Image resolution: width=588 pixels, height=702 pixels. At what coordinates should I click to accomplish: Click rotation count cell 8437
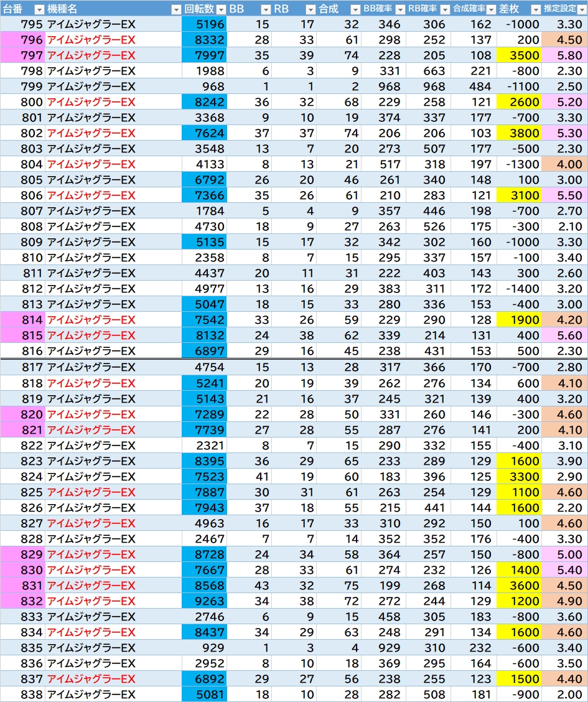pos(204,632)
